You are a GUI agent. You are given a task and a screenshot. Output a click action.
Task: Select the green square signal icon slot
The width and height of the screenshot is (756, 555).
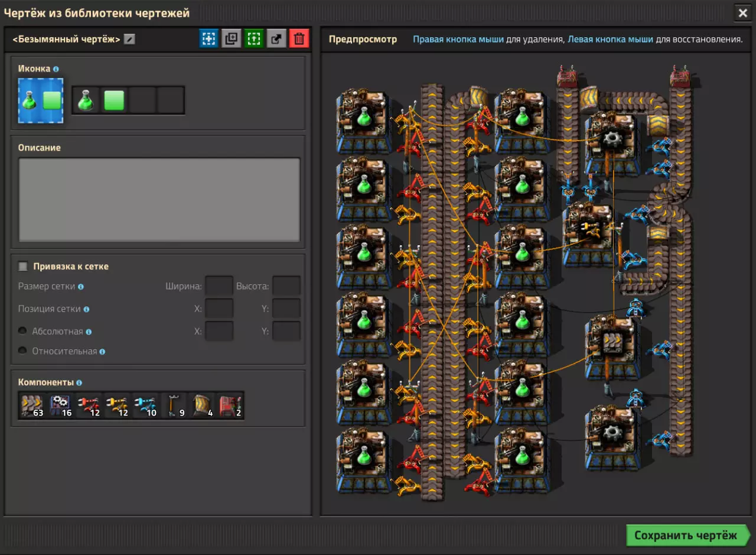coord(114,100)
